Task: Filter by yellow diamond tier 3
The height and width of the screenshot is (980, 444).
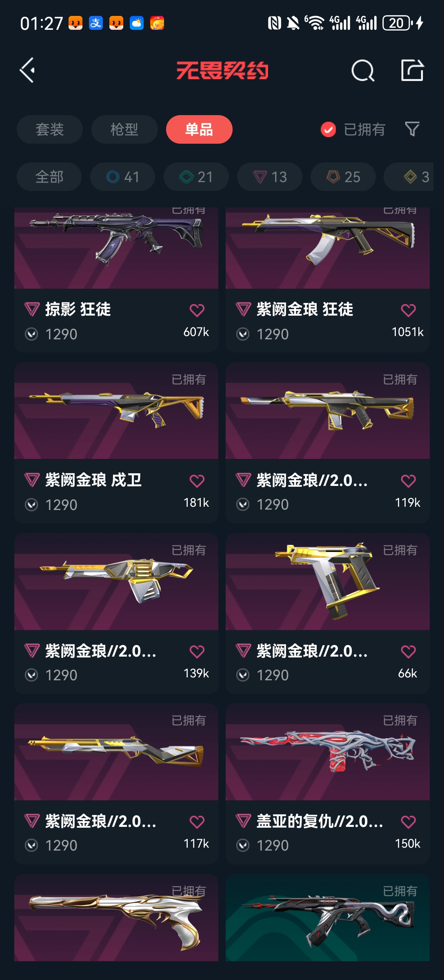Action: coord(410,177)
